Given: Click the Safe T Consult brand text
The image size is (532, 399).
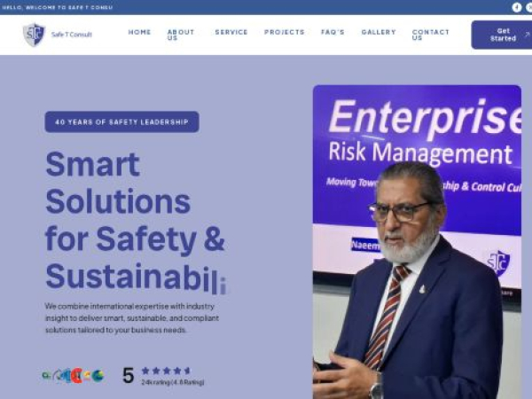Looking at the screenshot, I should tap(72, 35).
